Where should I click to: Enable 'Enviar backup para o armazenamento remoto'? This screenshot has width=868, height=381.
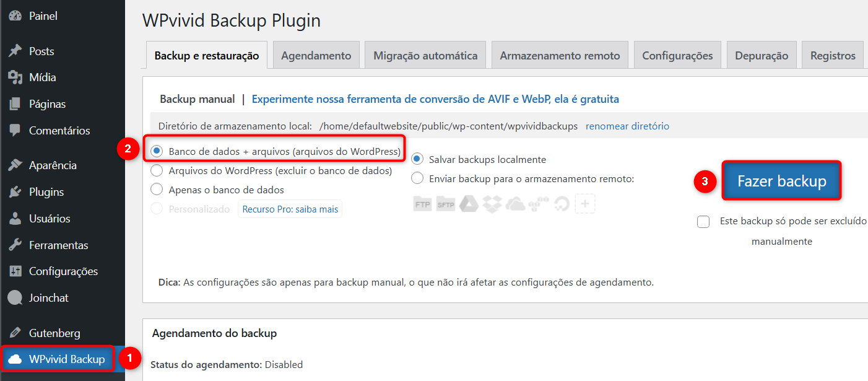click(417, 178)
